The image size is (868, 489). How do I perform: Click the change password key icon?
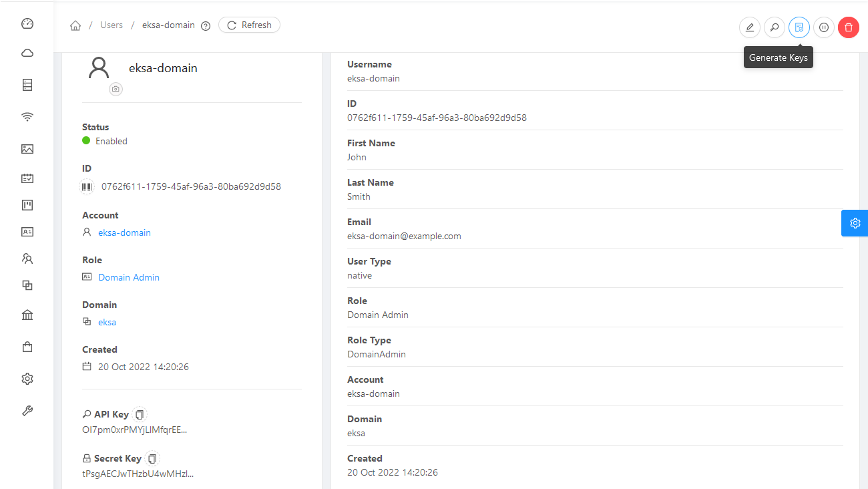click(775, 27)
